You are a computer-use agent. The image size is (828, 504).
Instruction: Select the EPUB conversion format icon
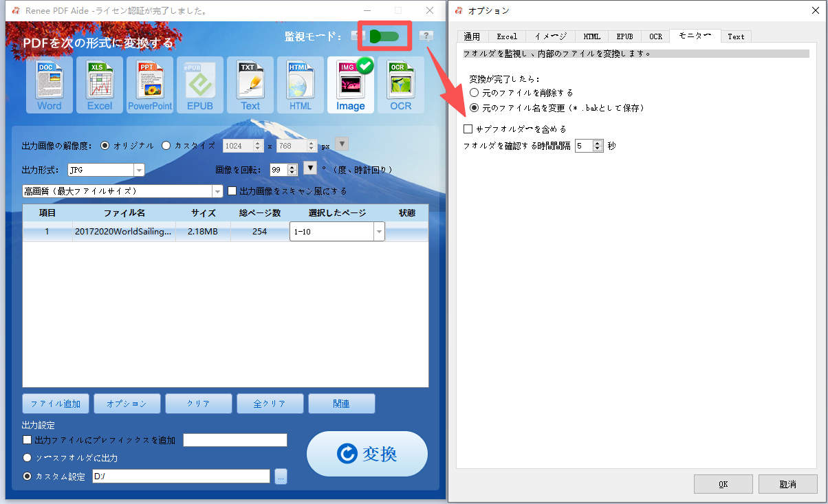click(199, 84)
